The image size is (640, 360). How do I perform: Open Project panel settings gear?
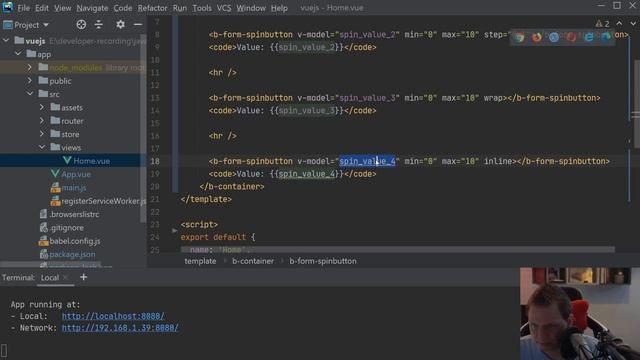(x=120, y=24)
